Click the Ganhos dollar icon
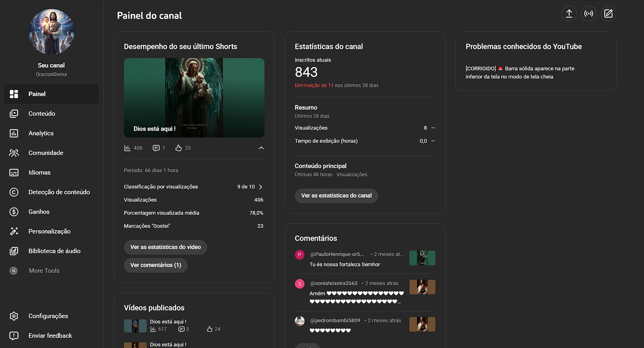 click(x=14, y=212)
